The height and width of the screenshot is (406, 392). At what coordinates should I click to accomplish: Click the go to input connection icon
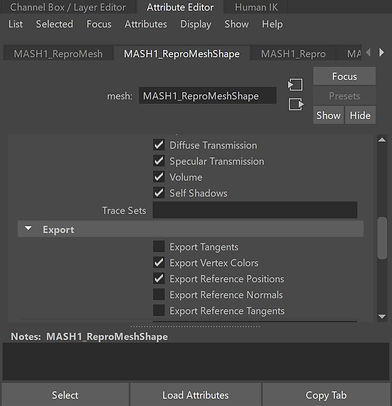tap(295, 85)
